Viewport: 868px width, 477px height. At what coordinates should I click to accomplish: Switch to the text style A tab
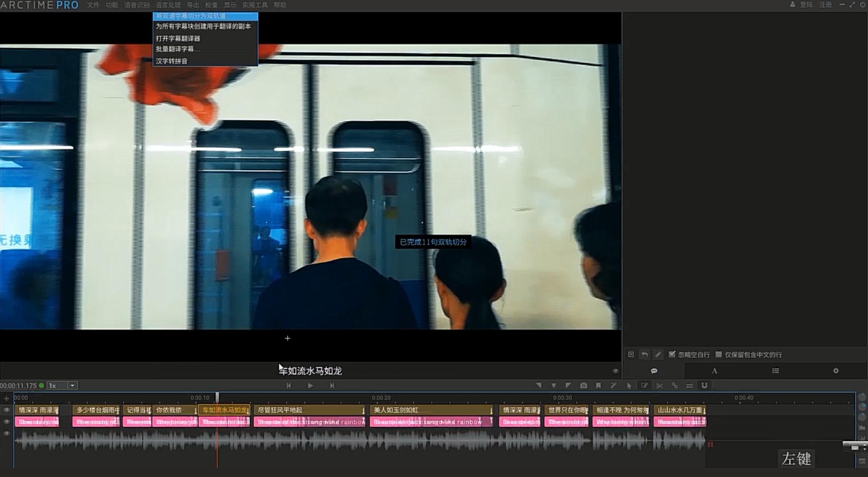tap(714, 371)
